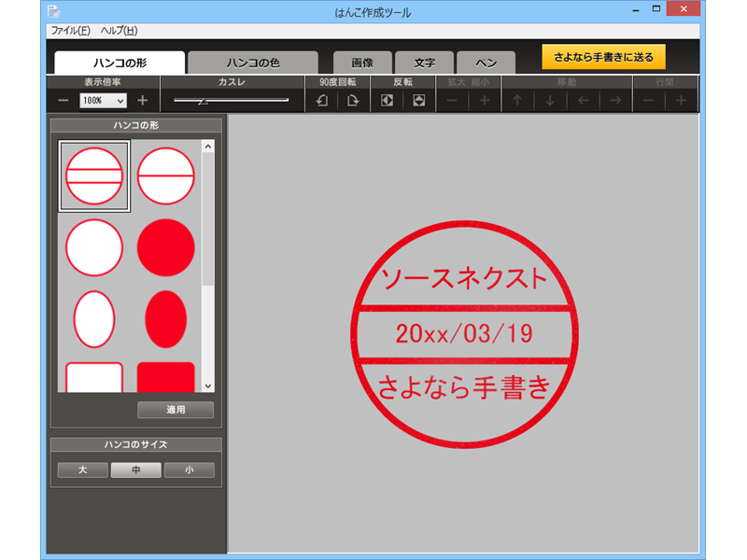Click the 適用 apply button

tap(176, 410)
